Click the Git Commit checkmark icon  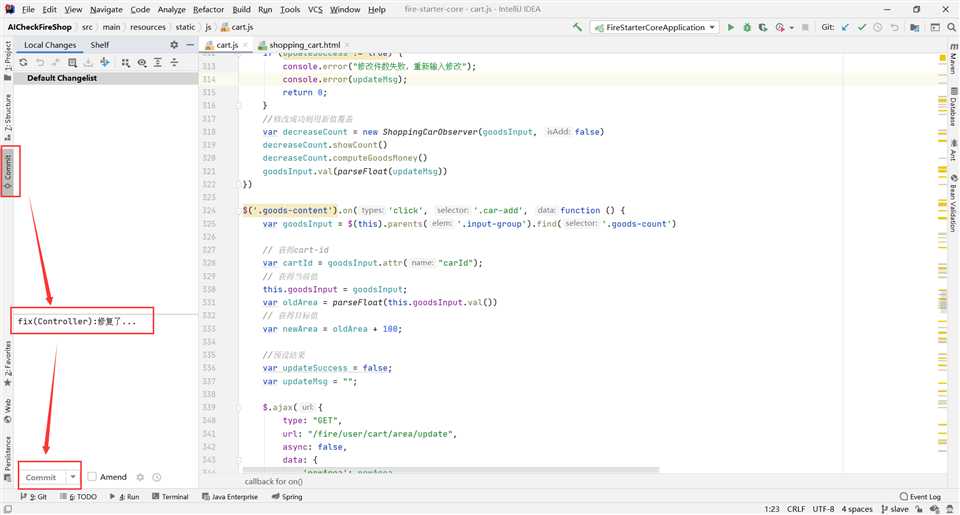tap(862, 27)
